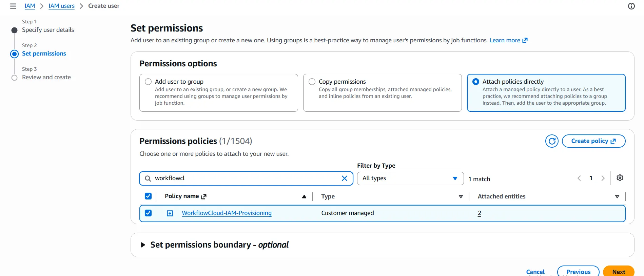Select Add user to group option

[148, 82]
